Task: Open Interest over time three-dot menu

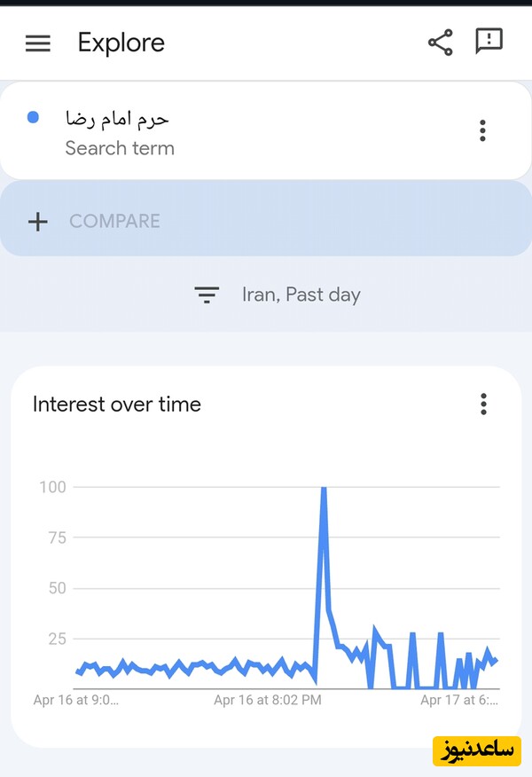Action: (483, 404)
